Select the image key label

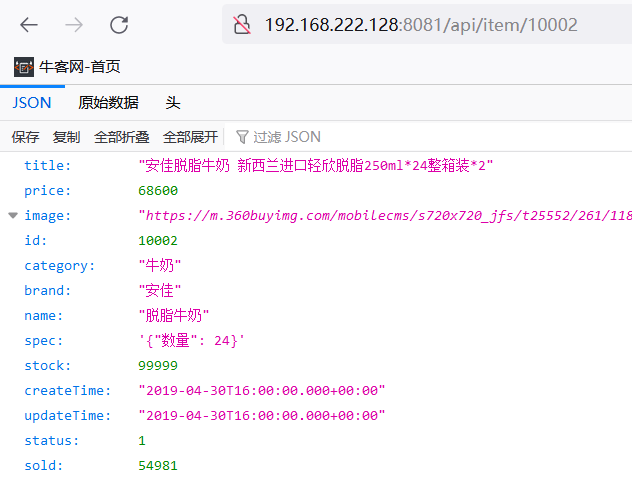pyautogui.click(x=48, y=216)
